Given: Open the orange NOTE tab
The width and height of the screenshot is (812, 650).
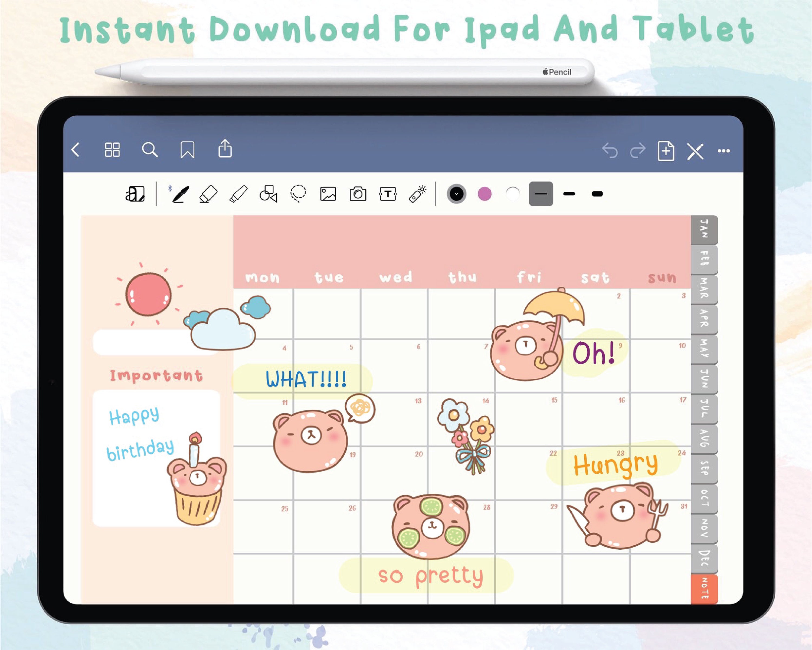Looking at the screenshot, I should (x=704, y=589).
